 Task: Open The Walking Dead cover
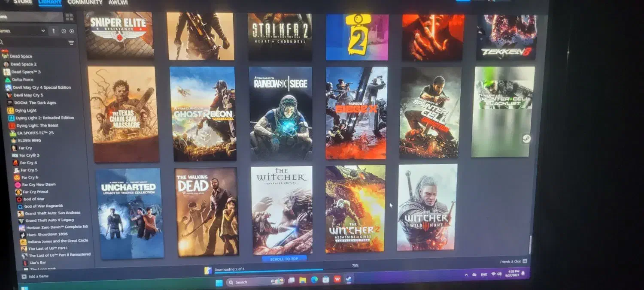click(207, 212)
